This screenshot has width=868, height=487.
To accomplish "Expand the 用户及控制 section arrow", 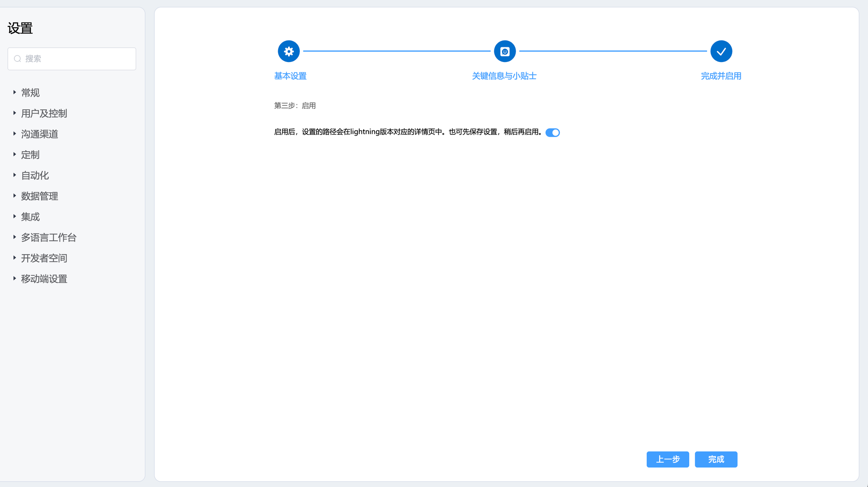I will [x=14, y=113].
